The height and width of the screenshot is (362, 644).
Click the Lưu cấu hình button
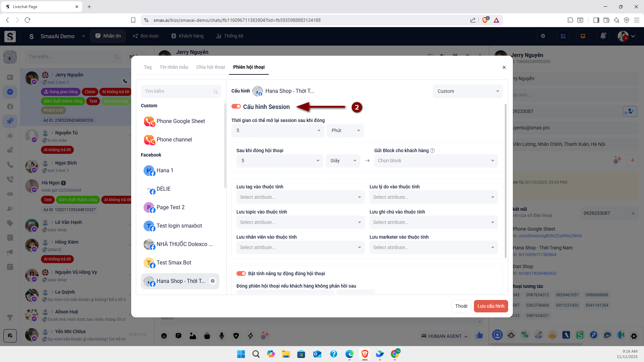(491, 306)
